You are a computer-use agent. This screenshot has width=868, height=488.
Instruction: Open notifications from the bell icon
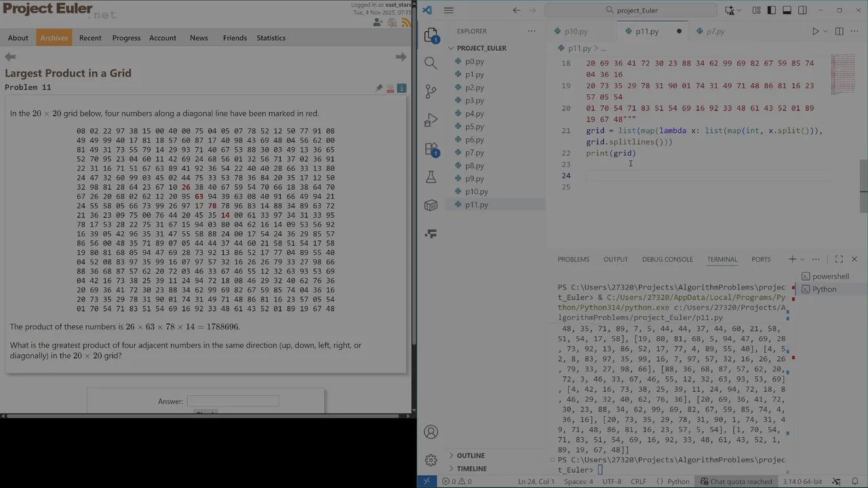point(855,481)
